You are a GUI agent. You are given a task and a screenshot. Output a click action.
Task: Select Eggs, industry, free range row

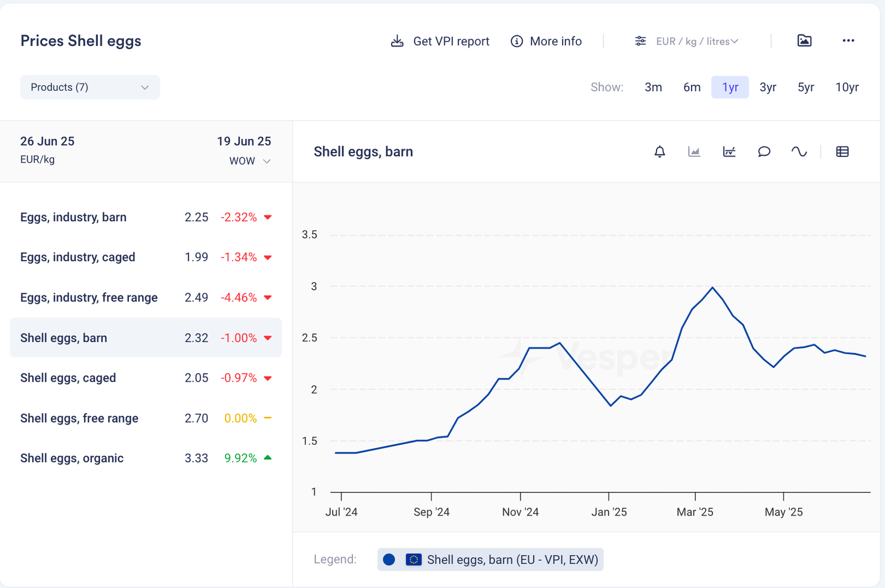click(89, 298)
